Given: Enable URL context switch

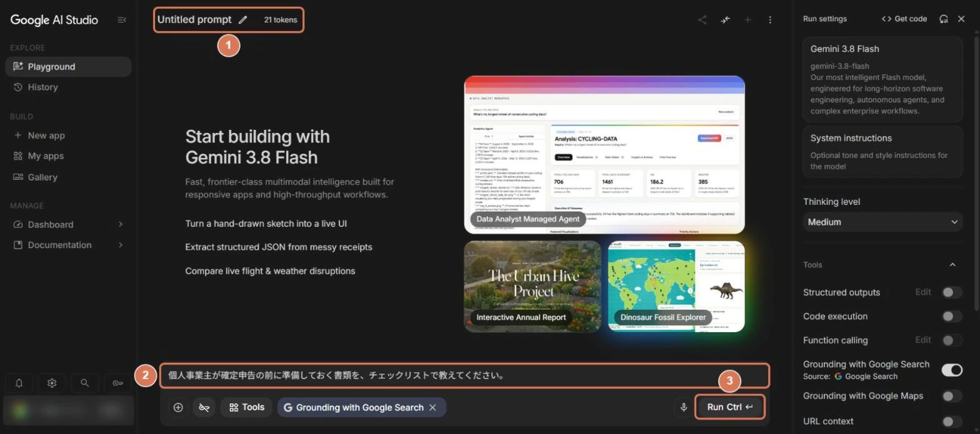Looking at the screenshot, I should (952, 422).
